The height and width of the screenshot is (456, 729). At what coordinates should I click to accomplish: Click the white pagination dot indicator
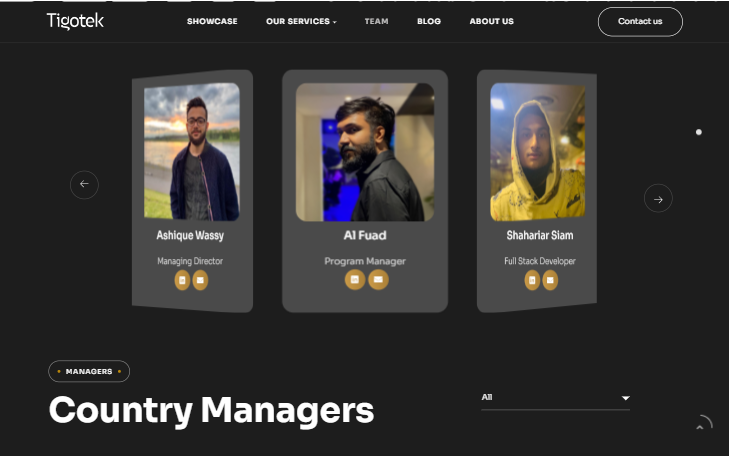coord(699,132)
